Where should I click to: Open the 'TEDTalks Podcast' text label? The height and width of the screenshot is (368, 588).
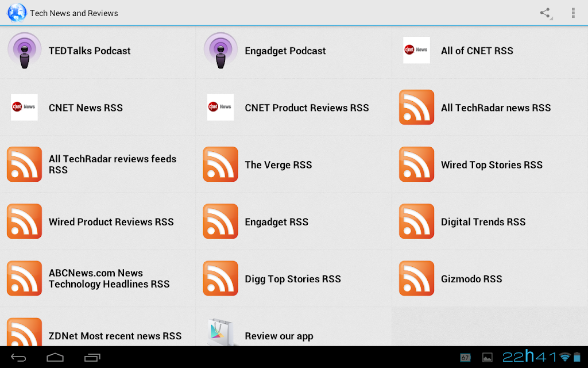[x=90, y=51]
